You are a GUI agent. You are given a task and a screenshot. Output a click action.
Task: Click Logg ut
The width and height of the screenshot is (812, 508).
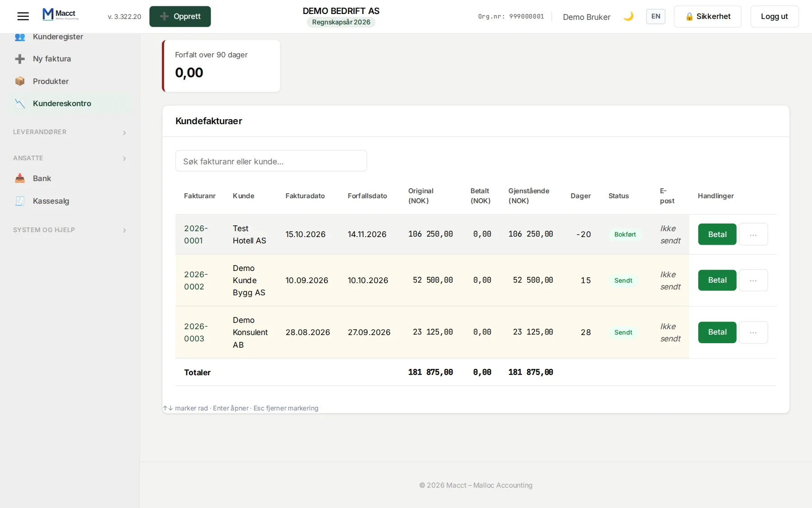point(774,16)
